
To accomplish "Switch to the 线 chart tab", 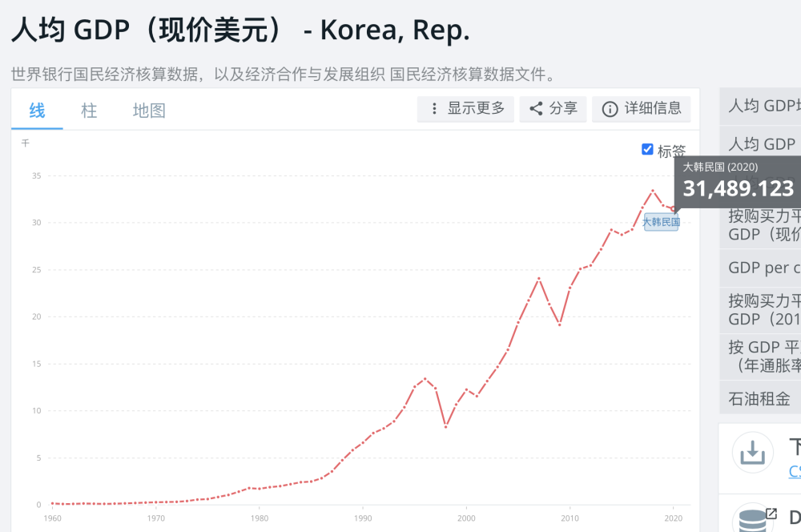I will pyautogui.click(x=37, y=111).
